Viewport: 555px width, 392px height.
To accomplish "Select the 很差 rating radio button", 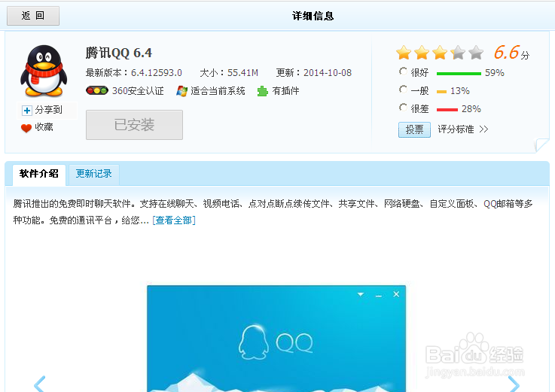I will tap(403, 107).
